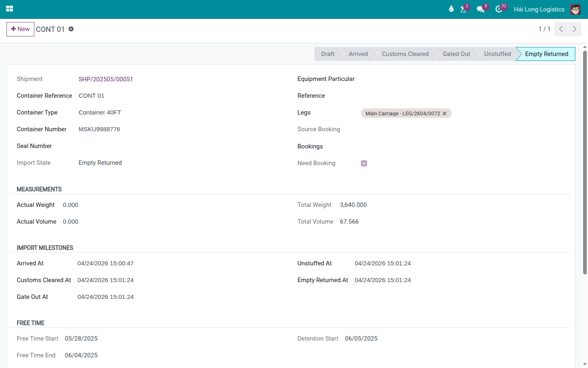The height and width of the screenshot is (368, 588).
Task: Click the CONT 01 breadcrumb title
Action: (x=50, y=29)
